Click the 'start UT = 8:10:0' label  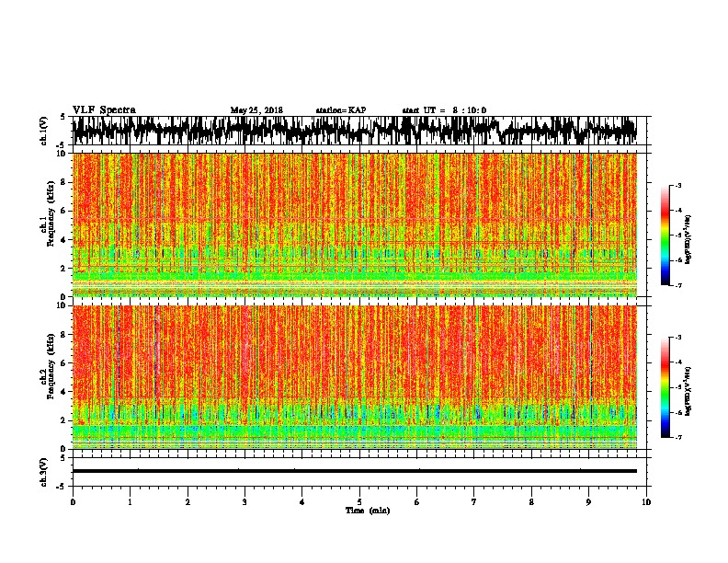444,110
